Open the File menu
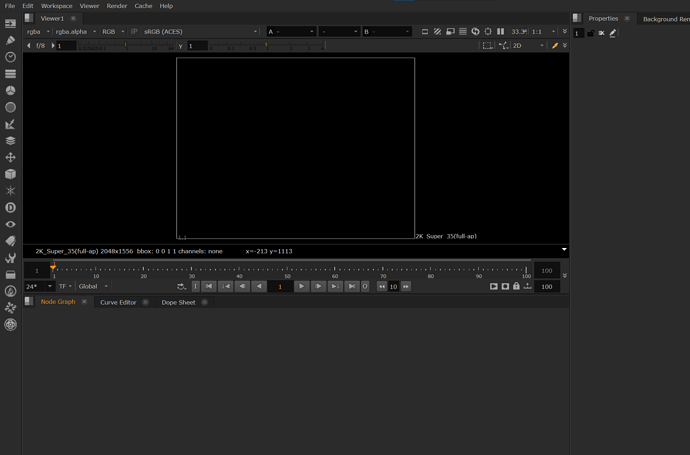 coord(10,6)
